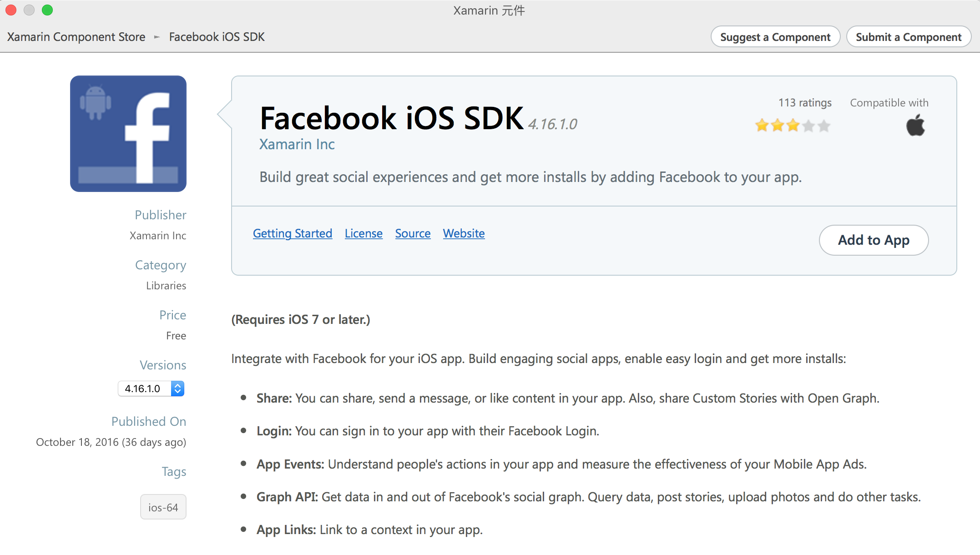Go back to Xamarin Component Store breadcrumb
This screenshot has height=555, width=980.
(x=76, y=37)
